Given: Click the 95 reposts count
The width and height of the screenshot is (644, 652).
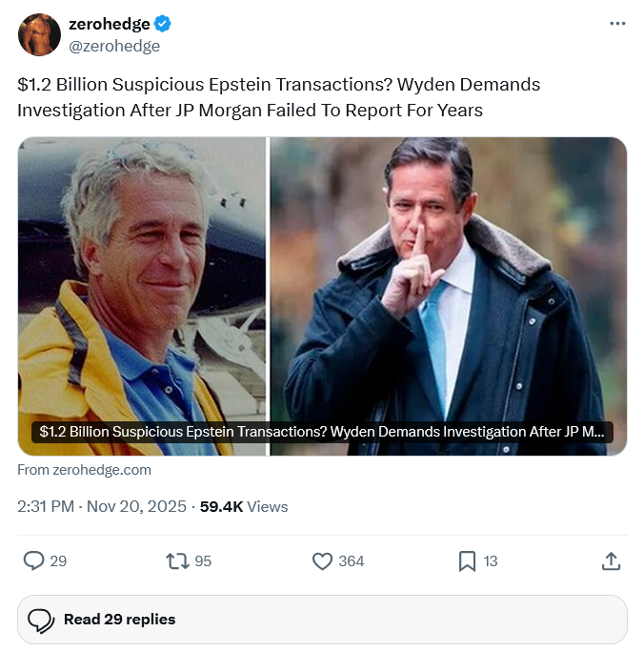Looking at the screenshot, I should pyautogui.click(x=203, y=561).
